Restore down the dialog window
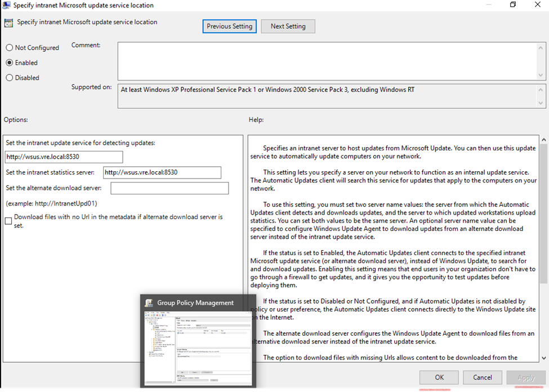 click(x=513, y=5)
